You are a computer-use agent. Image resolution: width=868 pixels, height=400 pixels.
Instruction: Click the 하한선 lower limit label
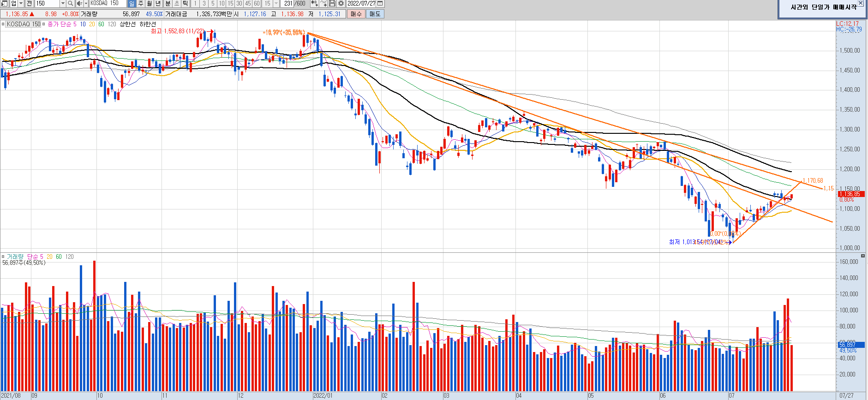(148, 24)
